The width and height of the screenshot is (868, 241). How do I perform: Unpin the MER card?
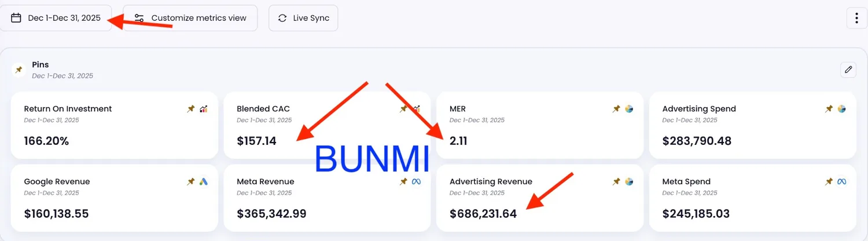[616, 109]
